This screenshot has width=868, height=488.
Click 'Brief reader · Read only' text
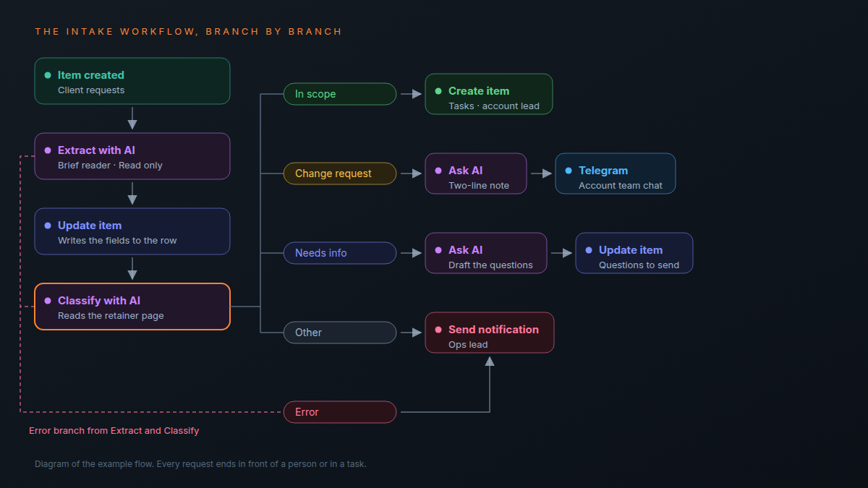pos(110,166)
